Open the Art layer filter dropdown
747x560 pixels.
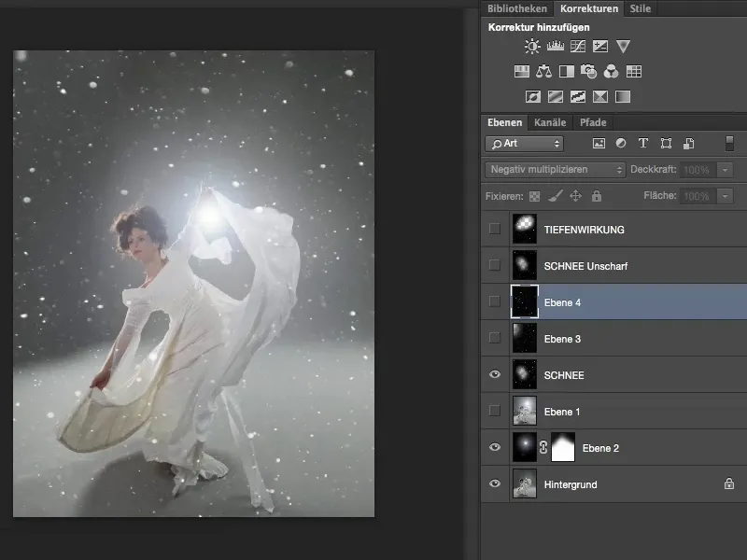pos(524,144)
